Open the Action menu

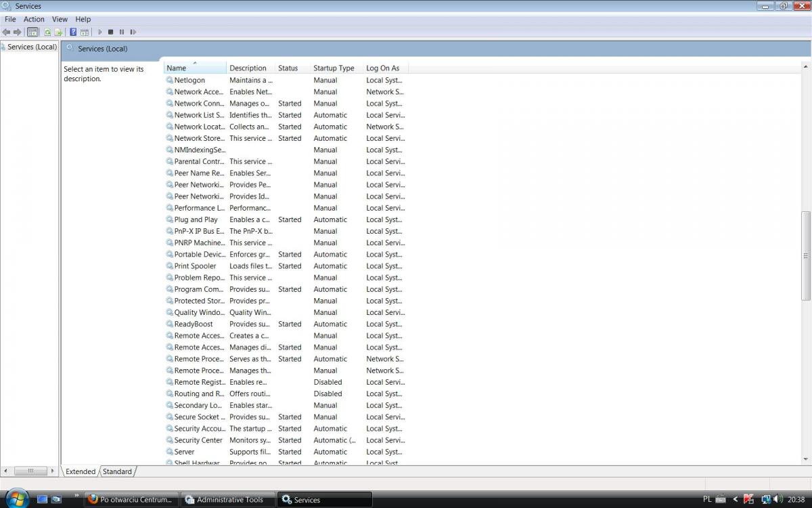(34, 19)
